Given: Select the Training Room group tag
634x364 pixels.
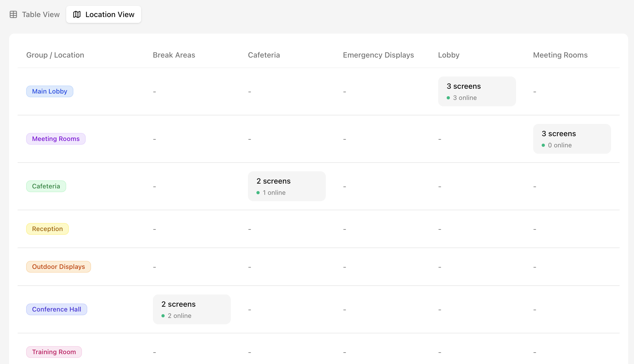Looking at the screenshot, I should [x=54, y=352].
